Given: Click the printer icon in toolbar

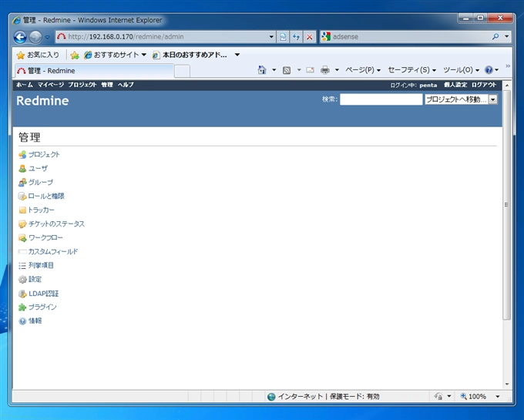Looking at the screenshot, I should coord(325,70).
